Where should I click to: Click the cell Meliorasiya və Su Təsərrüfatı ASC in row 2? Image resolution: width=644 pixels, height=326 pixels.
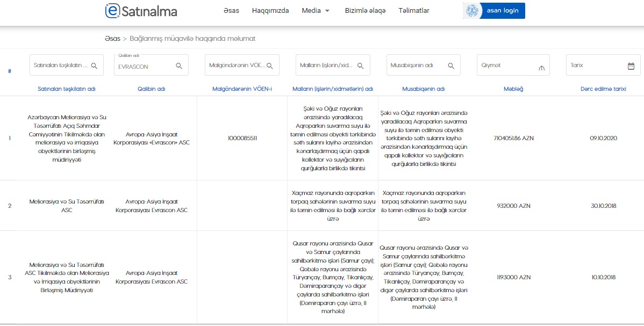tap(67, 206)
